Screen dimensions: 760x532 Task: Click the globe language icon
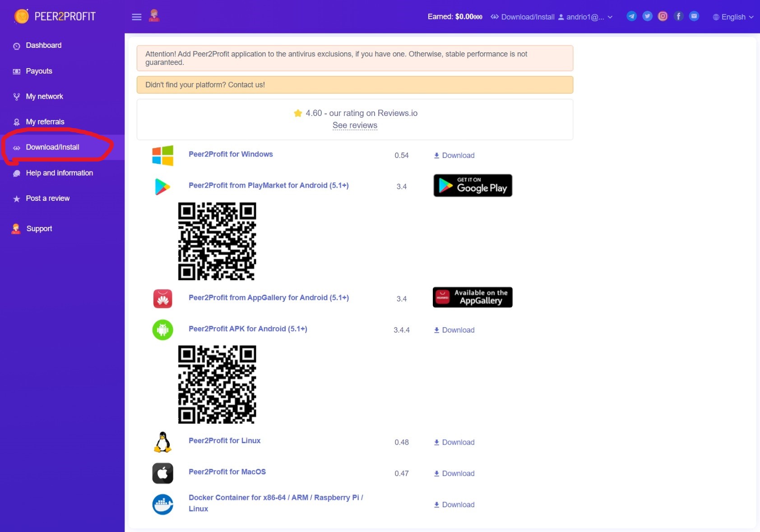coord(716,17)
